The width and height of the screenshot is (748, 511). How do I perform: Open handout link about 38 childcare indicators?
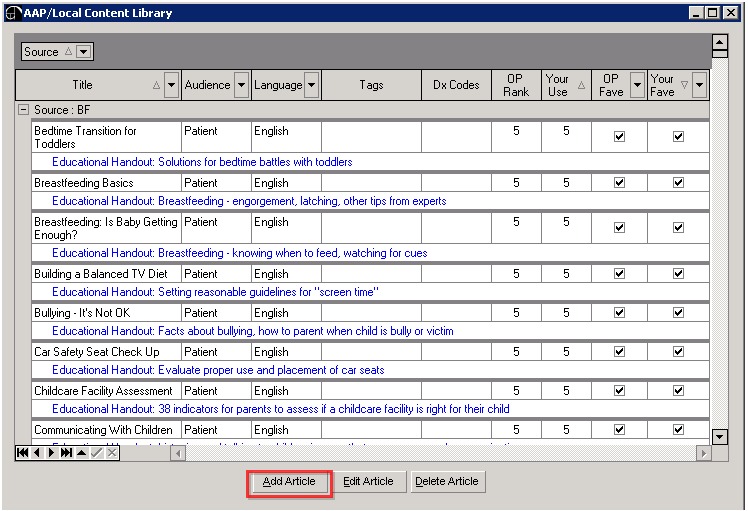(280, 409)
